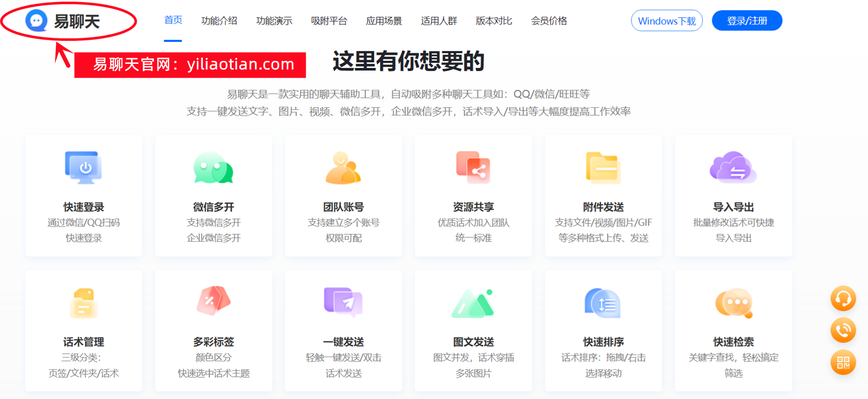Click the 这里有你想要的 headline

(x=408, y=61)
